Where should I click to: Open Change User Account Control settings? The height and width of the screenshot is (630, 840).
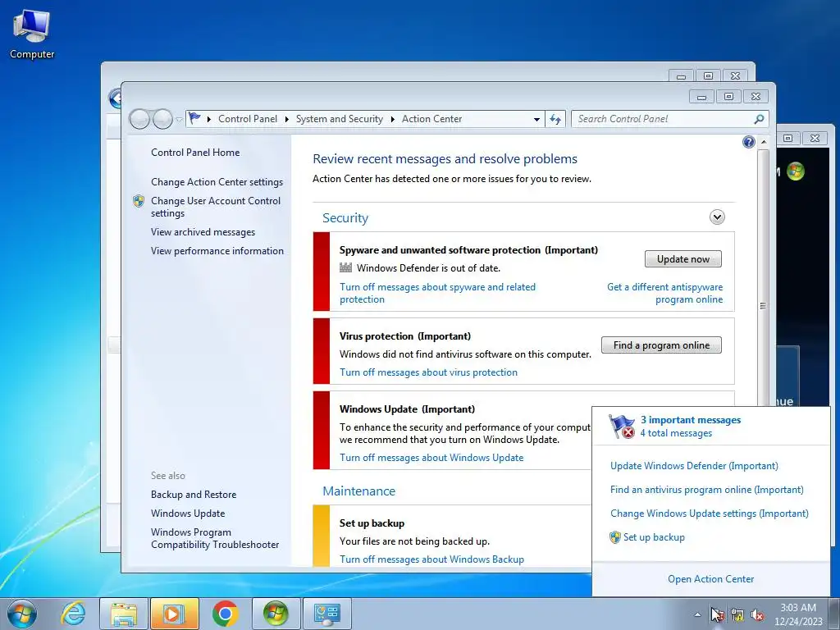[x=216, y=207]
